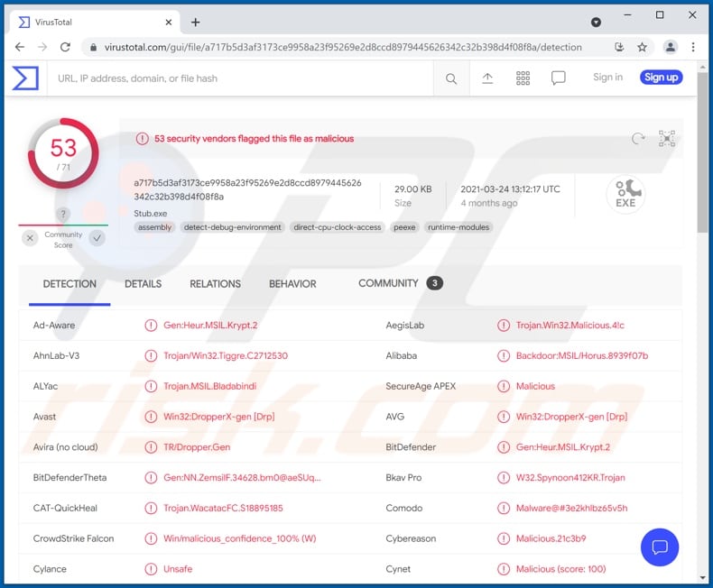Focus the URL, IP address search field
The image size is (713, 588).
(241, 78)
